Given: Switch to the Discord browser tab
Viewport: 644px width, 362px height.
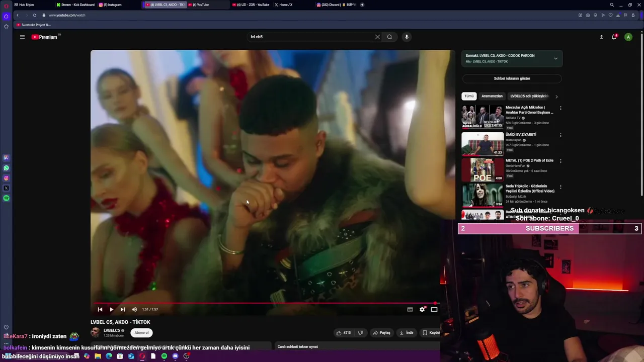Looking at the screenshot, I should pos(336,5).
